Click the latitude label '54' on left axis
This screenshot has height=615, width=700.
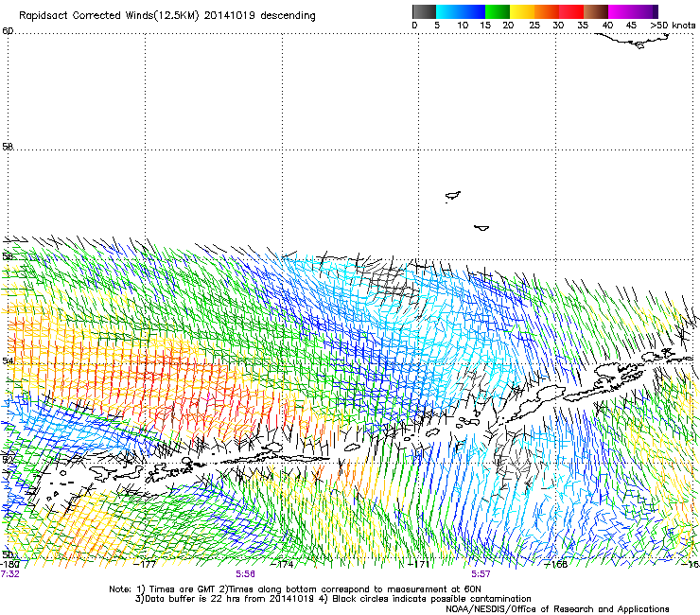point(8,360)
